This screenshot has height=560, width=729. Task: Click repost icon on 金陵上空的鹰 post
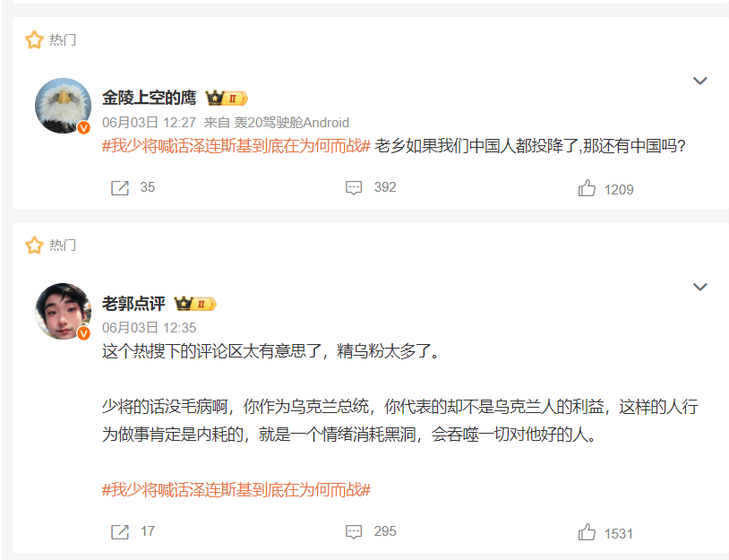click(x=119, y=188)
